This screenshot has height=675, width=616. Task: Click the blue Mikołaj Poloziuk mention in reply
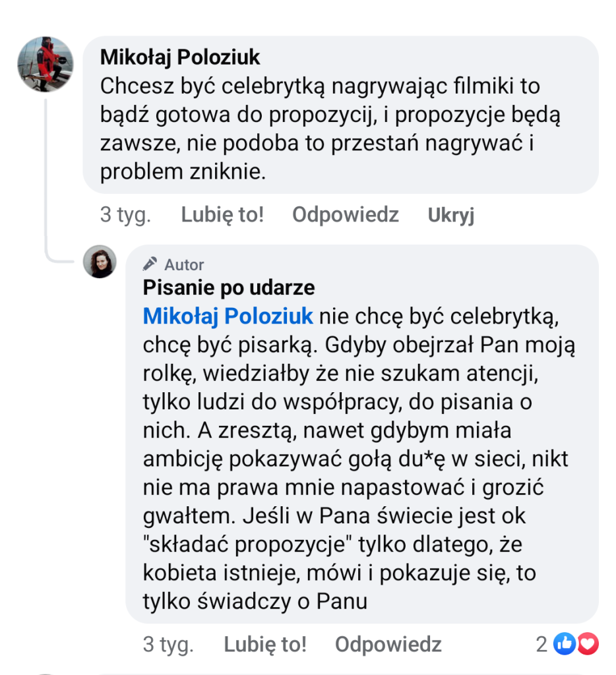[x=228, y=316]
